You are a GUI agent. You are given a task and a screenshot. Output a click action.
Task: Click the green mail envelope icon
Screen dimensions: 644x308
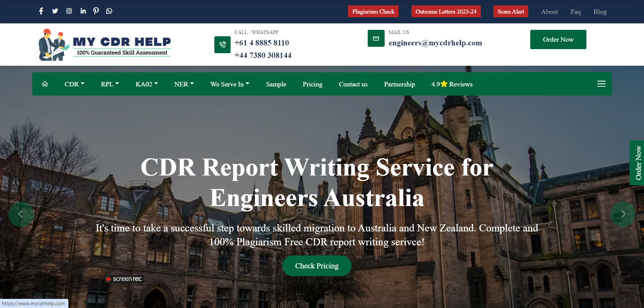click(376, 39)
